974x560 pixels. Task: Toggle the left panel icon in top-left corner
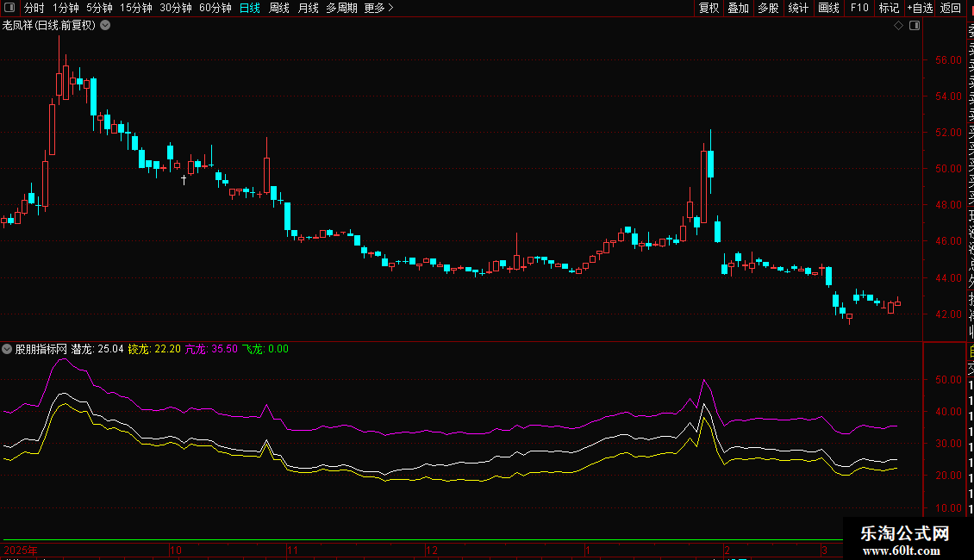tap(9, 8)
